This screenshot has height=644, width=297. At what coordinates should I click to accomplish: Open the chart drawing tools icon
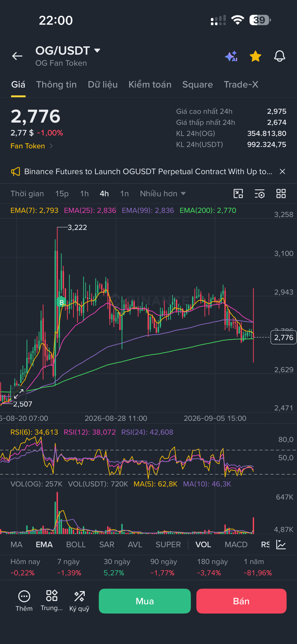(238, 194)
